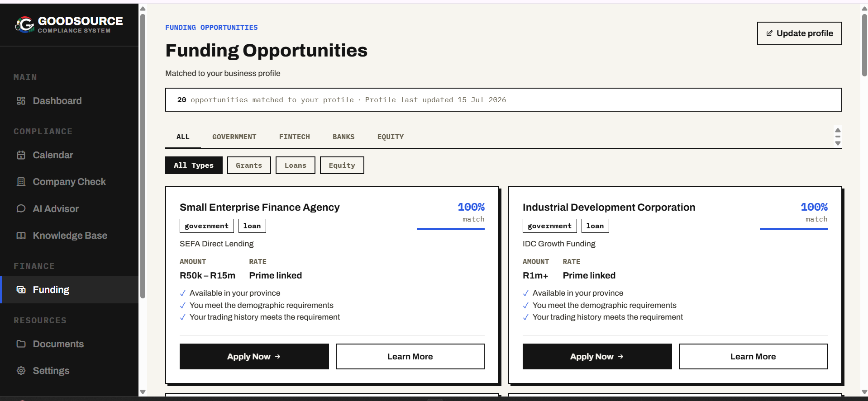Learn More about Industrial Development Corporation
The height and width of the screenshot is (401, 868).
tap(753, 357)
